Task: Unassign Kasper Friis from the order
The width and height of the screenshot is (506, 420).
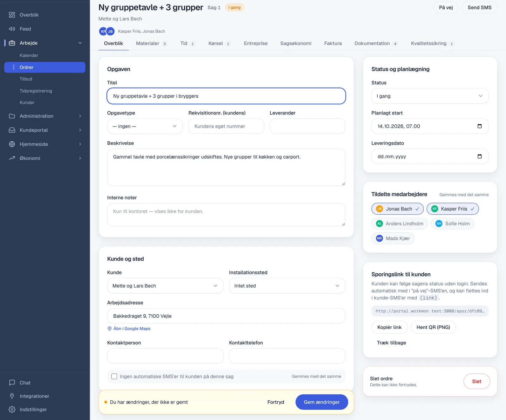Action: click(453, 209)
